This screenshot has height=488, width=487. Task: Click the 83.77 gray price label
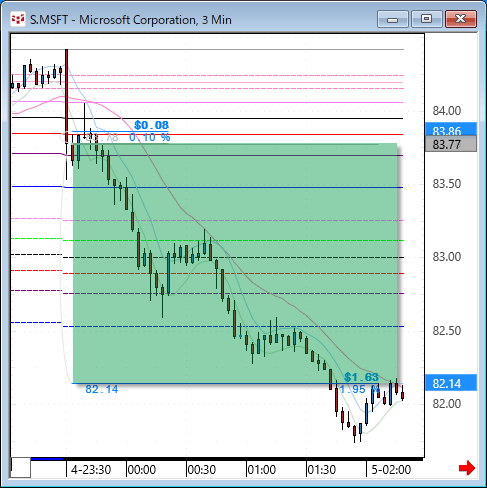(x=451, y=144)
